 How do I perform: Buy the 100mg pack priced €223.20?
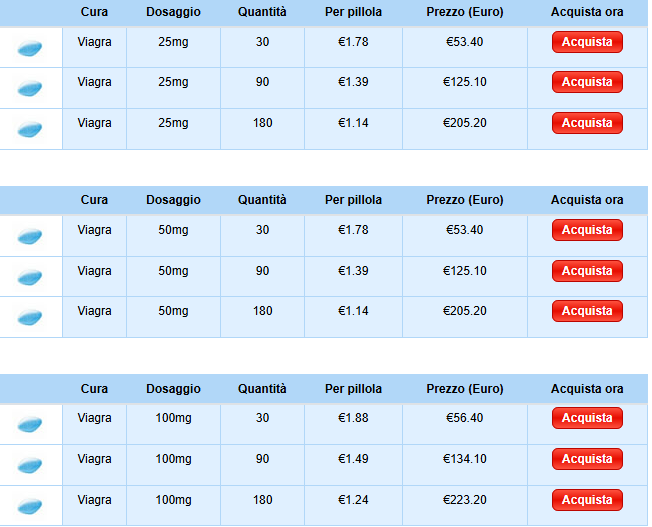[587, 499]
